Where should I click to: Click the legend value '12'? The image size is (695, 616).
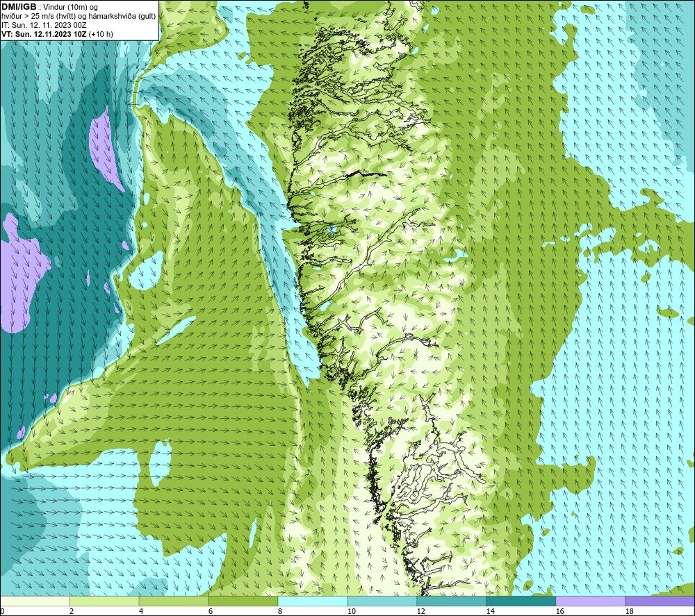click(x=420, y=612)
